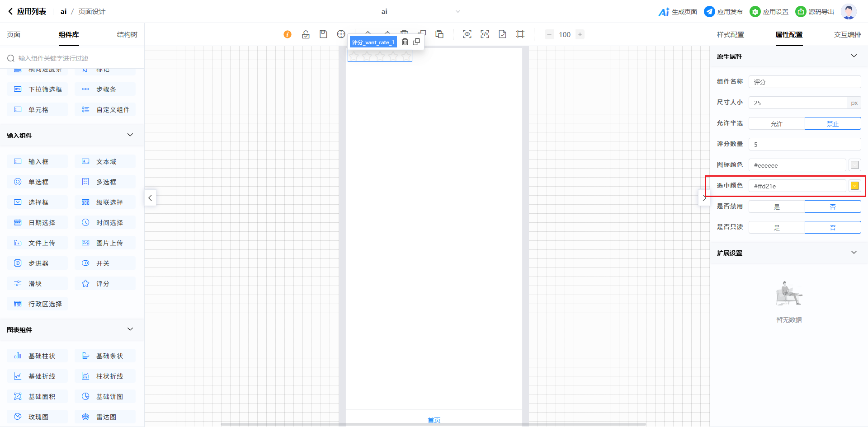Switch to the 结构树 tab
The height and width of the screenshot is (427, 868).
click(127, 35)
